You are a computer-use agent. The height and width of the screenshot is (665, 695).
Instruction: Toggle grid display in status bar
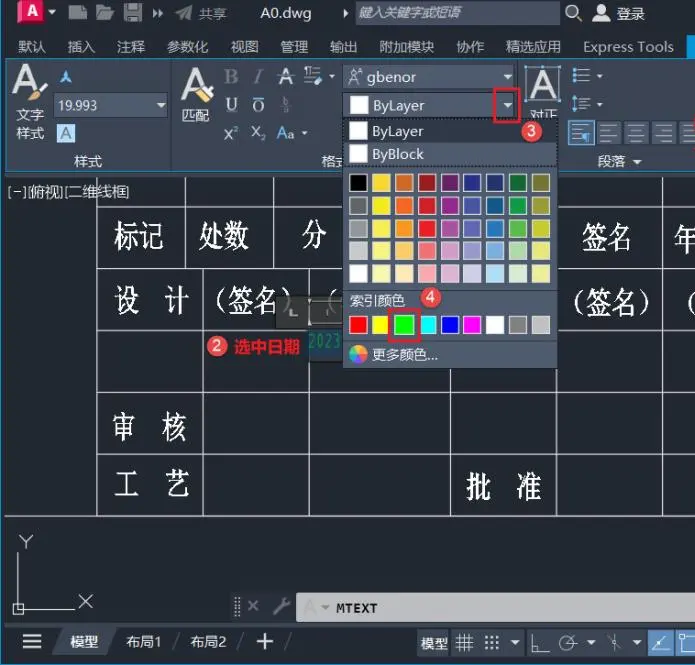pyautogui.click(x=465, y=642)
